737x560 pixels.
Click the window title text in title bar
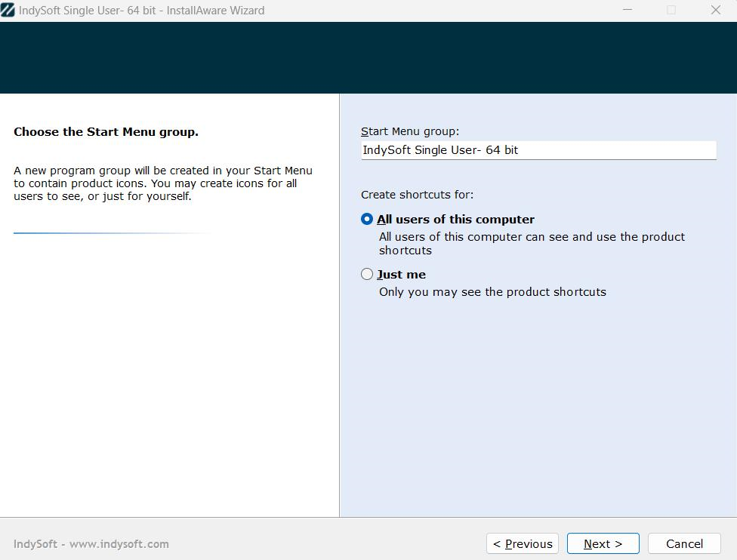141,11
